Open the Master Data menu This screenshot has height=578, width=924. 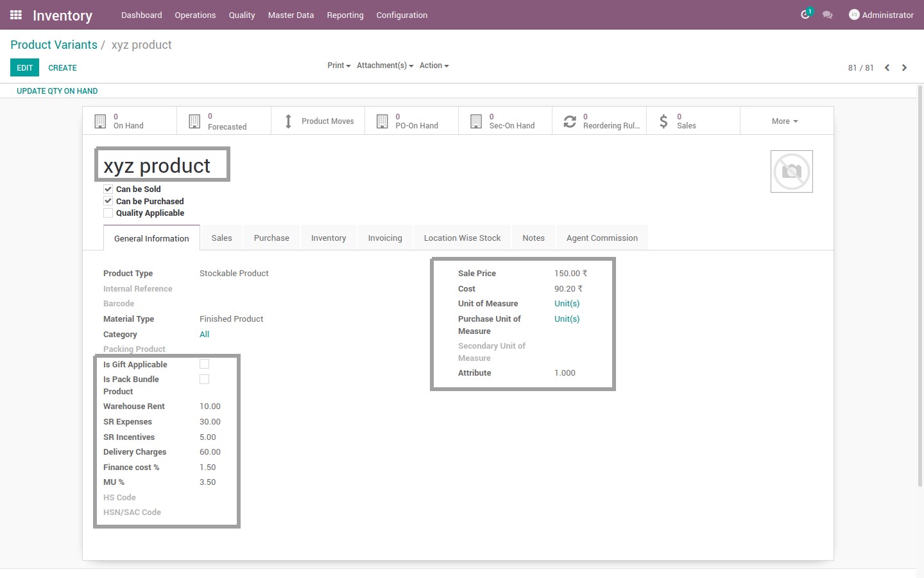291,15
